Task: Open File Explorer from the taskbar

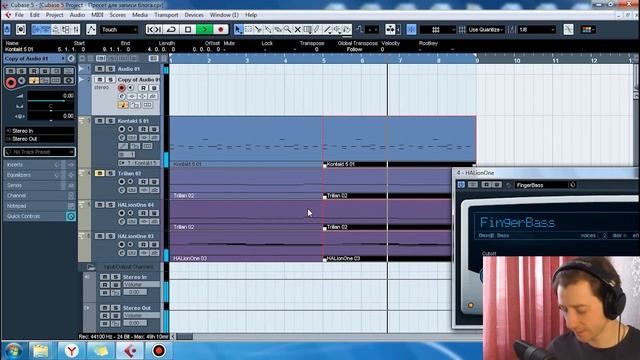Action: [x=40, y=351]
